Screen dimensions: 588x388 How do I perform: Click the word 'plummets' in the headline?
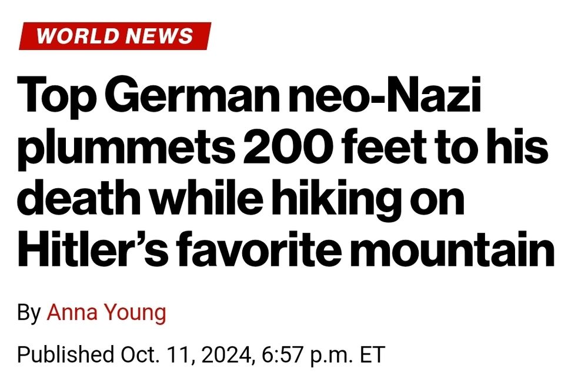click(x=127, y=149)
